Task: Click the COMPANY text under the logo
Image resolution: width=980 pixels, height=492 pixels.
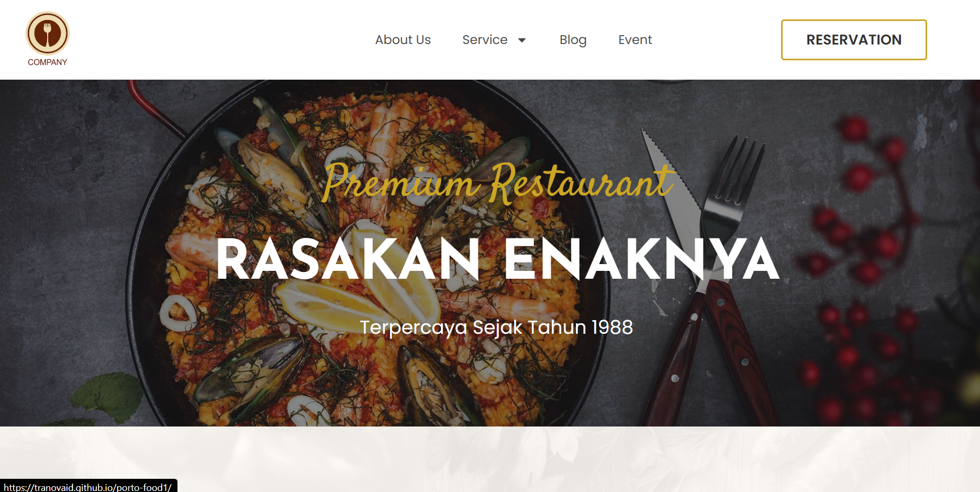Action: tap(48, 62)
